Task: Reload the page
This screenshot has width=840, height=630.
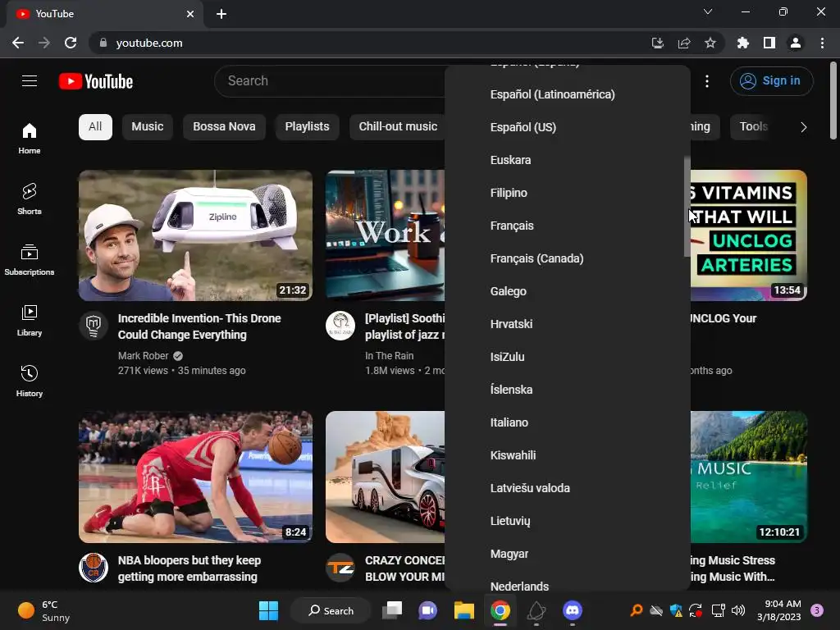Action: click(x=71, y=43)
